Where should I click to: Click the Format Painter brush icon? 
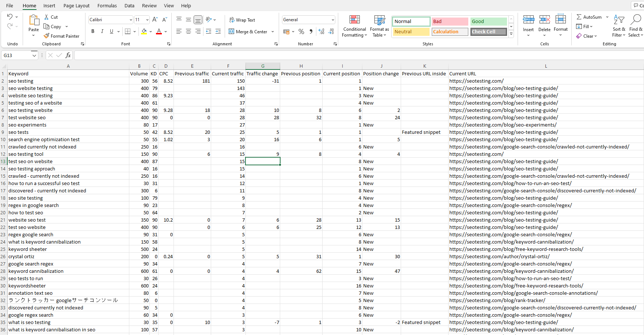(x=46, y=36)
